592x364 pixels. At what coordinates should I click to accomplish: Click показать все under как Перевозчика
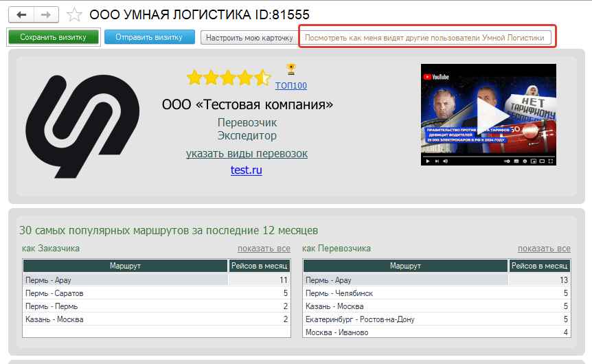coord(544,249)
